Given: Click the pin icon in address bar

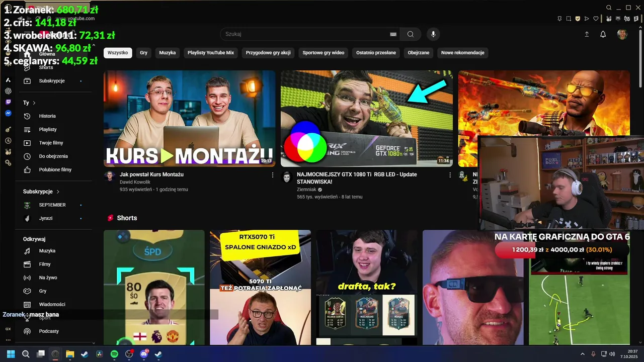Looking at the screenshot, I should (x=559, y=19).
